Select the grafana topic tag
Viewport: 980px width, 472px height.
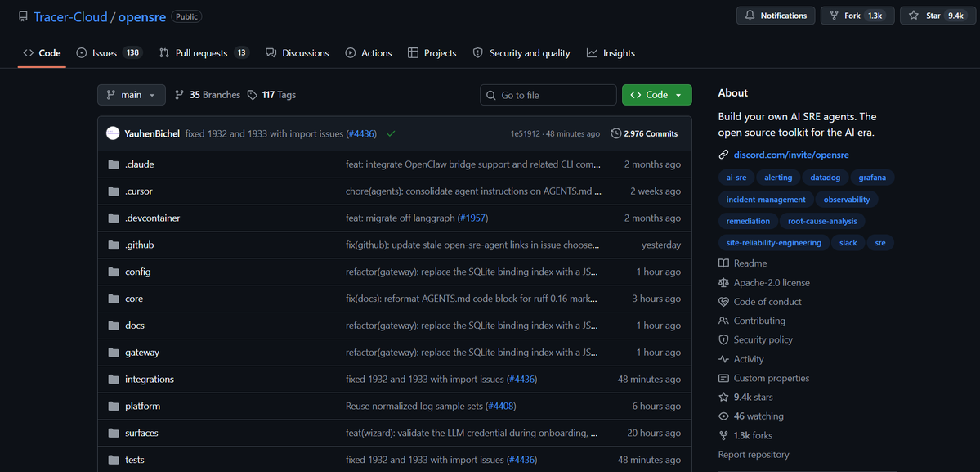(x=872, y=178)
